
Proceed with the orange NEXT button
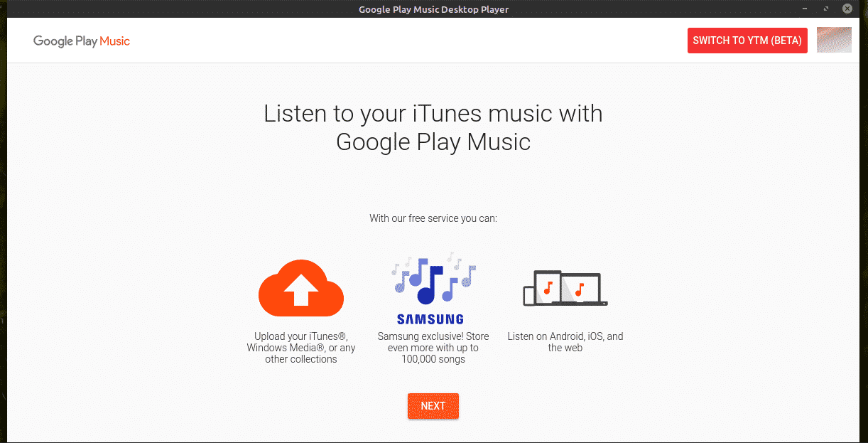tap(433, 406)
